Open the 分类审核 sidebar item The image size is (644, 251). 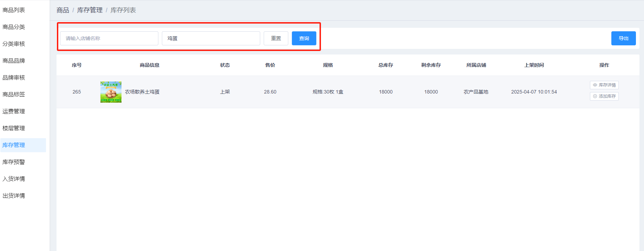pyautogui.click(x=14, y=44)
